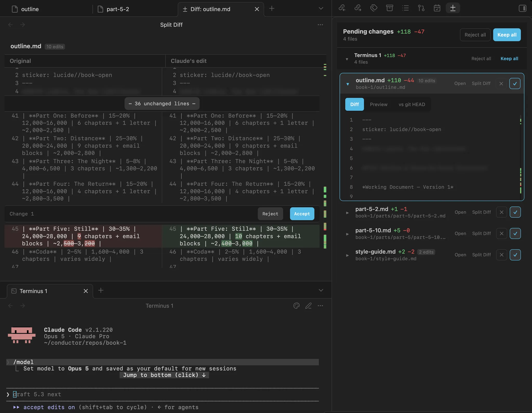532x413 pixels.
Task: Collapse the Terminus 1 files group
Action: tap(347, 59)
